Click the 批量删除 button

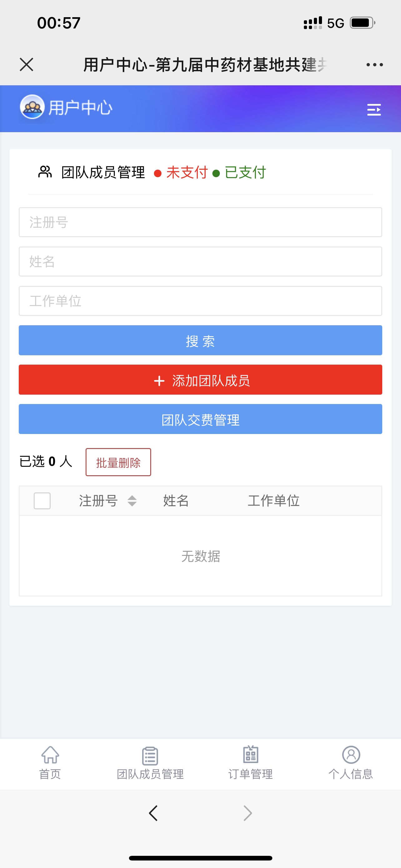pos(118,462)
